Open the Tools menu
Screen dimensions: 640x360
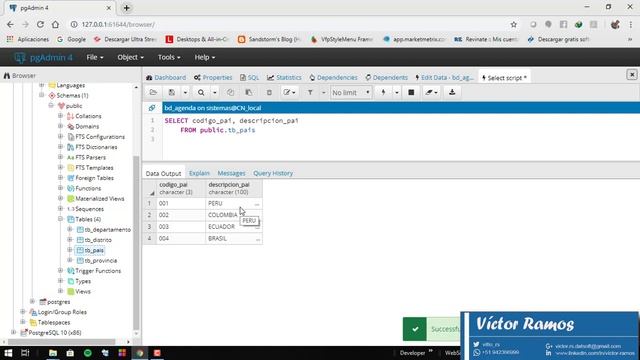169,58
